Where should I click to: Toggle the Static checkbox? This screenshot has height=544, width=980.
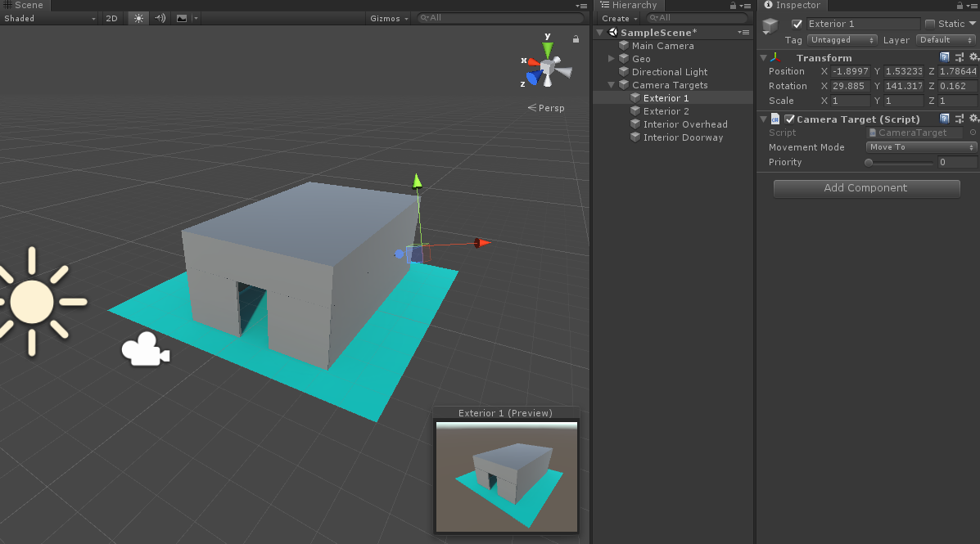(x=930, y=24)
